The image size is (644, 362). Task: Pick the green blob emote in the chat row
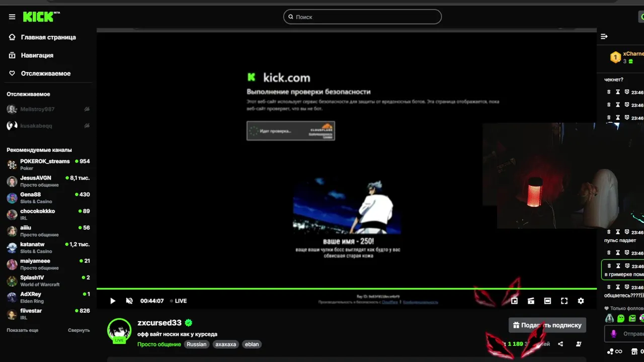tap(621, 318)
